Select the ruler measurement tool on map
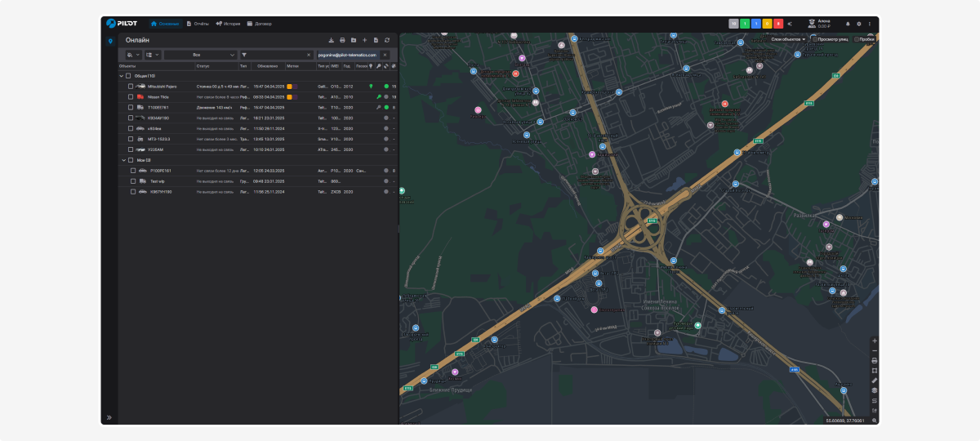The width and height of the screenshot is (980, 441). coord(875,381)
